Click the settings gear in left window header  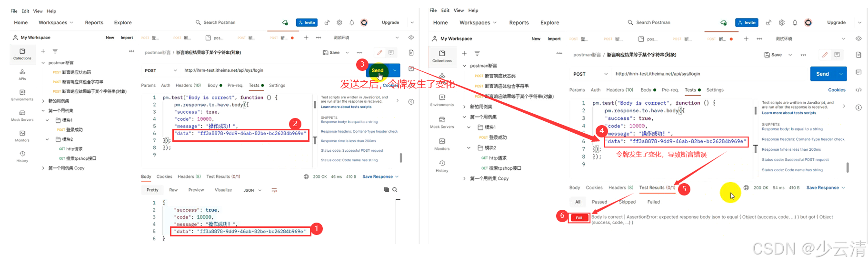339,22
